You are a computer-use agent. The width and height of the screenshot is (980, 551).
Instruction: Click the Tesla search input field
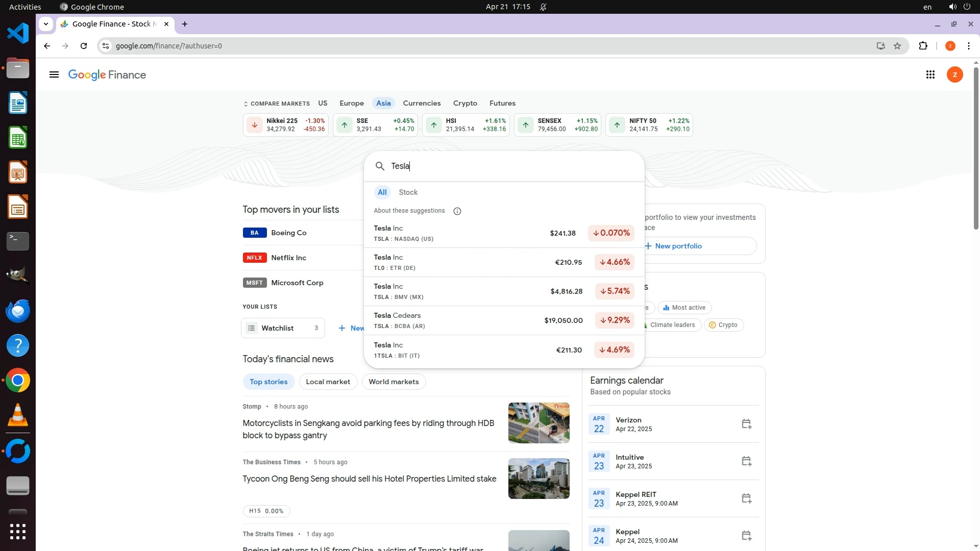click(510, 166)
